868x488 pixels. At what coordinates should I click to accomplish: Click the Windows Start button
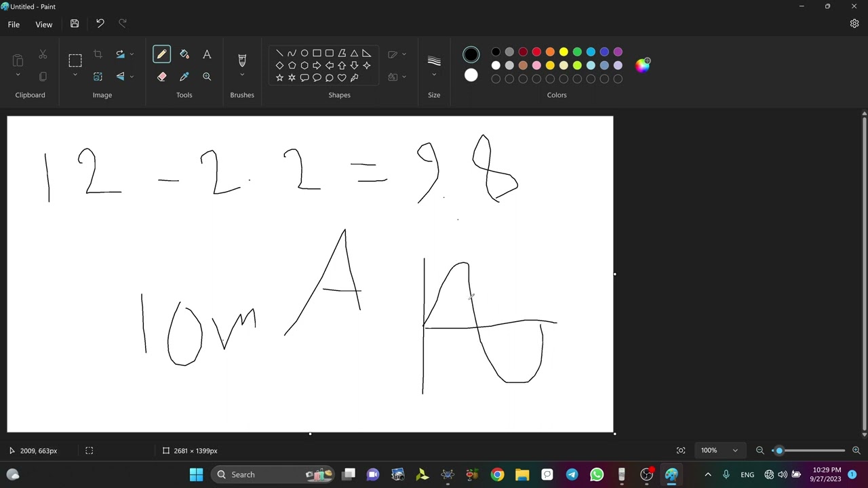[196, 474]
